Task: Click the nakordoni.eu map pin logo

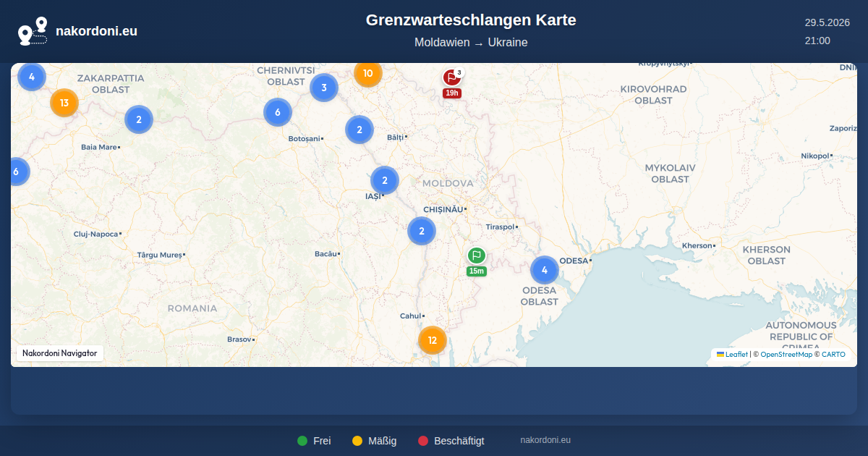Action: click(x=33, y=31)
